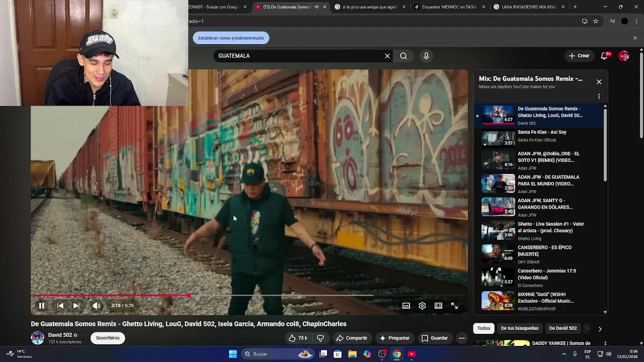Play Canserbero - Jeremías 17:5 video
644x362 pixels.
(x=538, y=278)
